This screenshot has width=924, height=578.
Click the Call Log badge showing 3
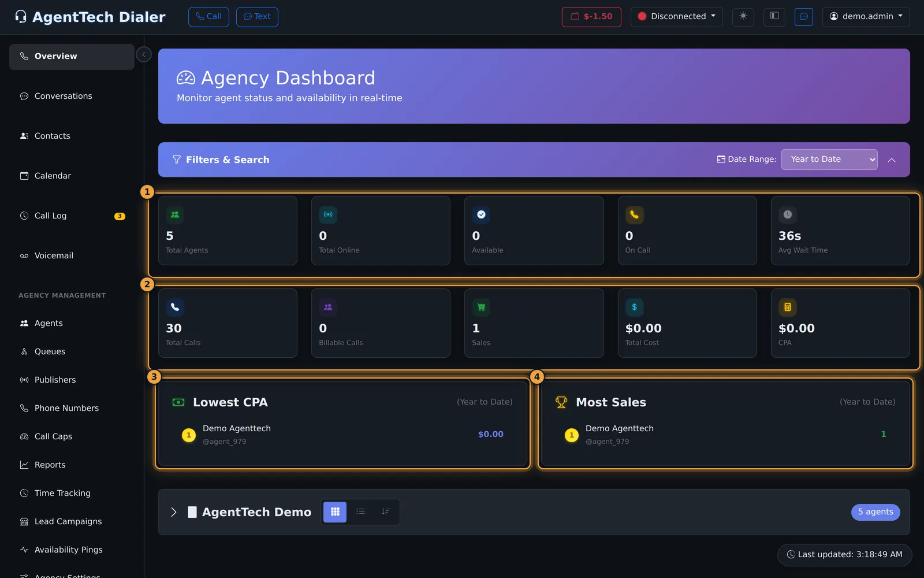point(120,216)
